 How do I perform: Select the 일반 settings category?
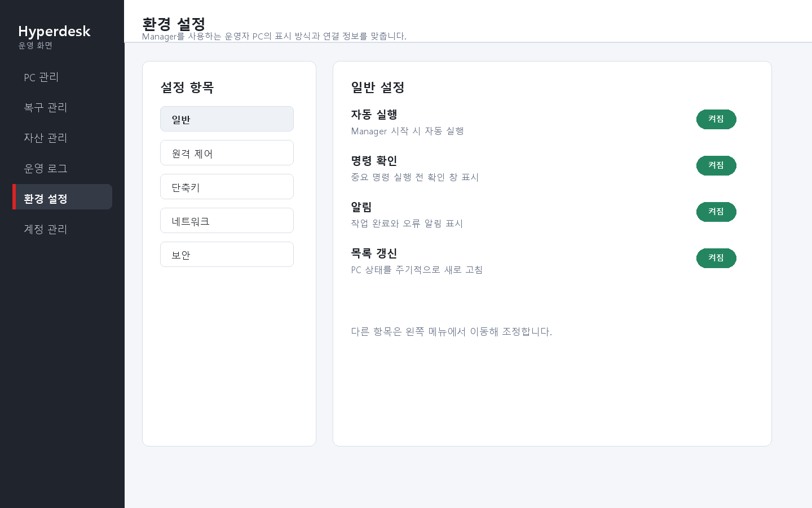coord(227,119)
